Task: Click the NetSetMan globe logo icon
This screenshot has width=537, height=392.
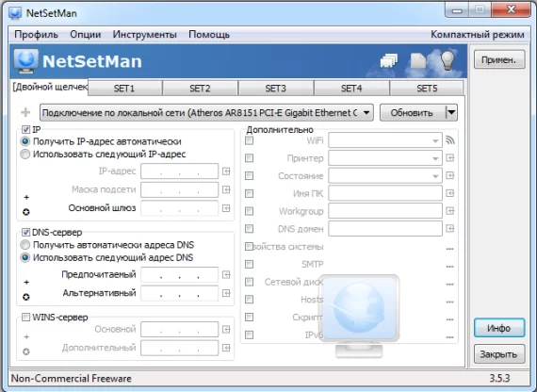Action: (x=26, y=61)
